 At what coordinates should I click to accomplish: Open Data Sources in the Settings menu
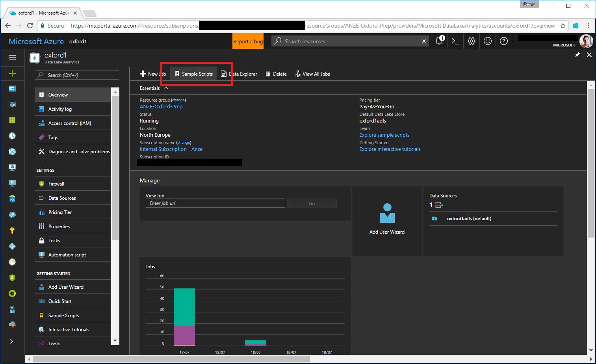point(73,198)
